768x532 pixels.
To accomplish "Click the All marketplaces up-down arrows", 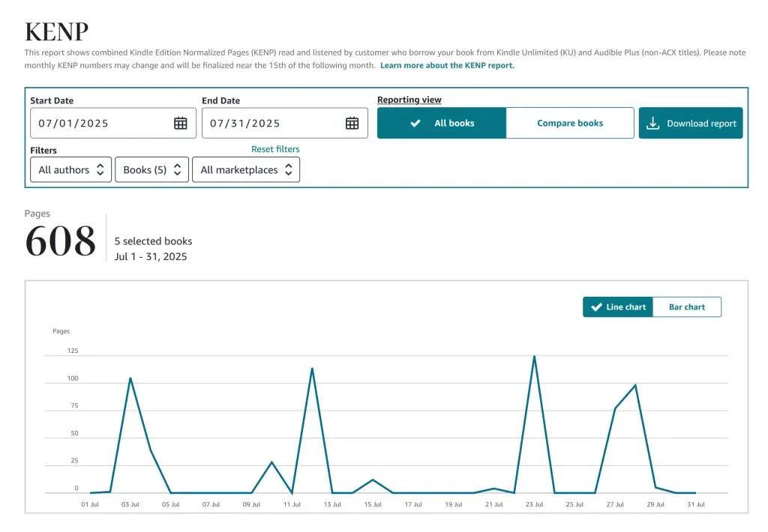I will 289,169.
